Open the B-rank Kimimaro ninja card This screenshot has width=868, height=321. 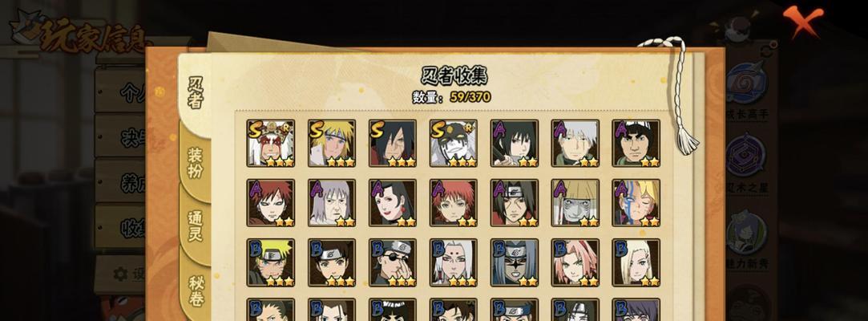pyautogui.click(x=454, y=262)
